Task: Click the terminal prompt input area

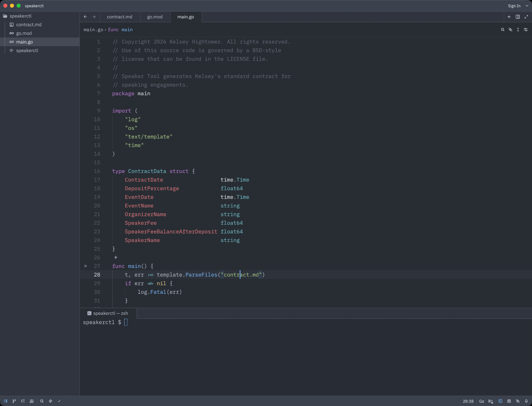Action: (126, 322)
